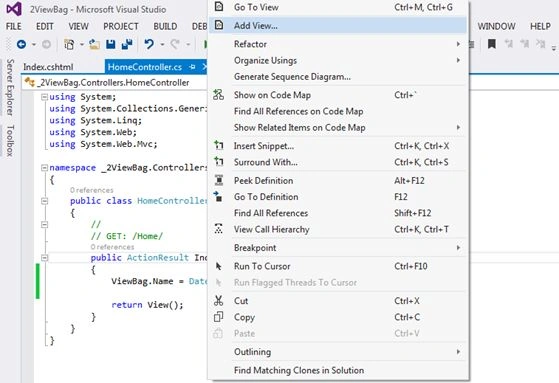Open the VIEW menu
Viewport: 559px width, 383px height.
tap(78, 26)
